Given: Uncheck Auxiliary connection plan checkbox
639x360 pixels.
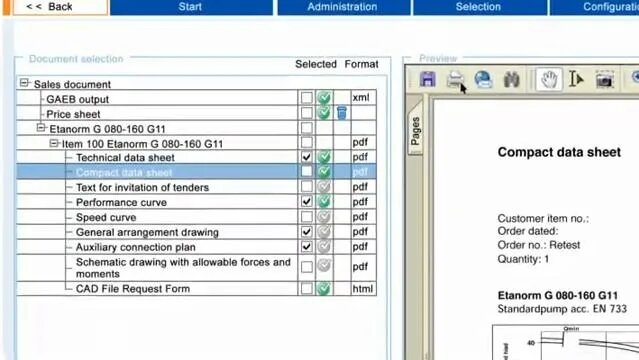Looking at the screenshot, I should (x=306, y=247).
